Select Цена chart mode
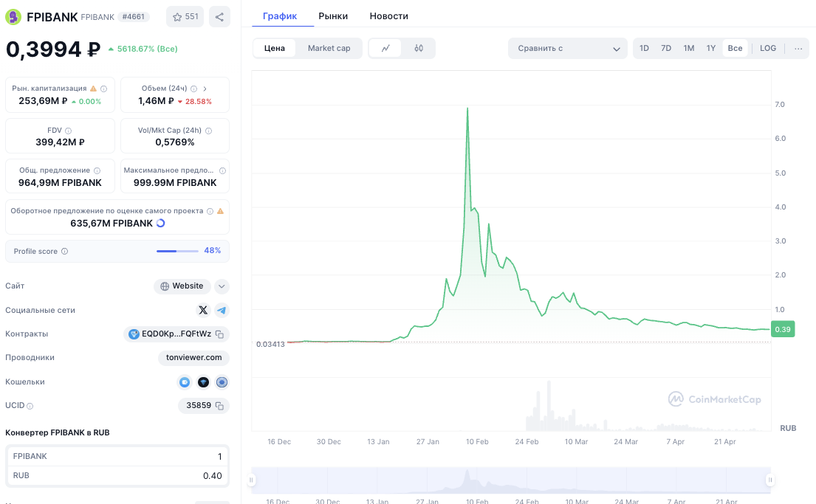Screen dimensions: 816x504 274,49
